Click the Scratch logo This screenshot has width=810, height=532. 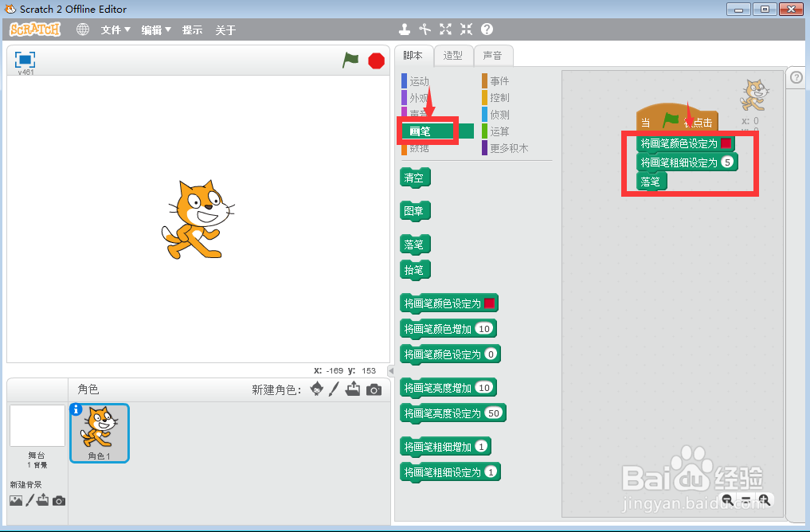pos(35,29)
